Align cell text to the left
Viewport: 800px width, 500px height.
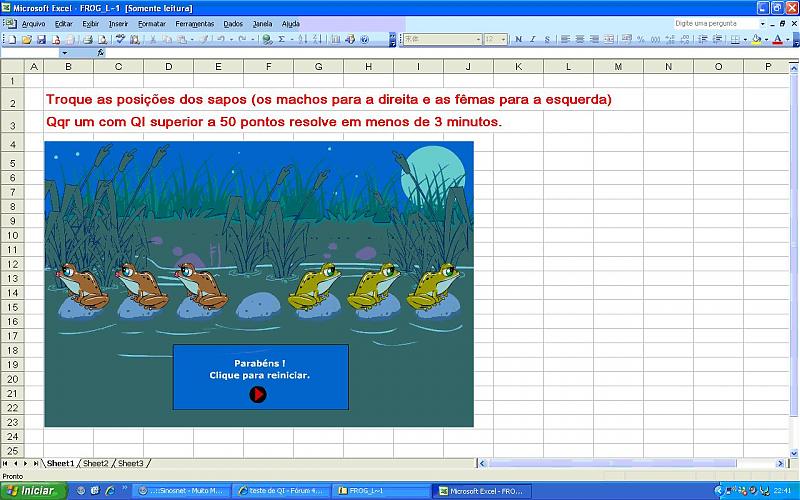pos(565,39)
